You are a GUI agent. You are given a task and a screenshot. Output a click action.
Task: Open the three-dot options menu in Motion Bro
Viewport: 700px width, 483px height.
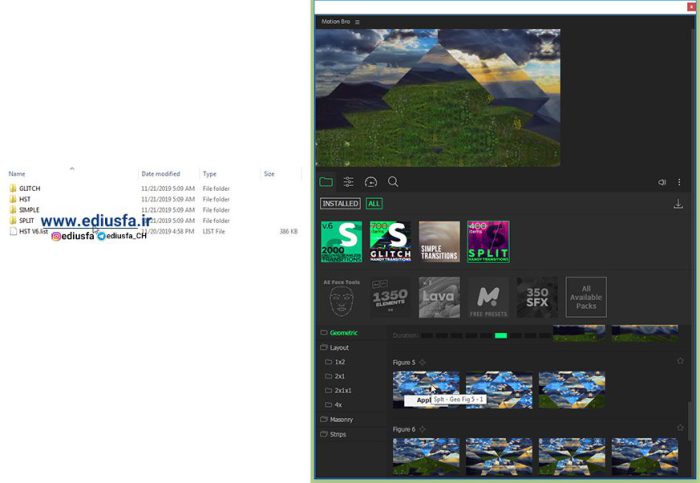point(679,182)
